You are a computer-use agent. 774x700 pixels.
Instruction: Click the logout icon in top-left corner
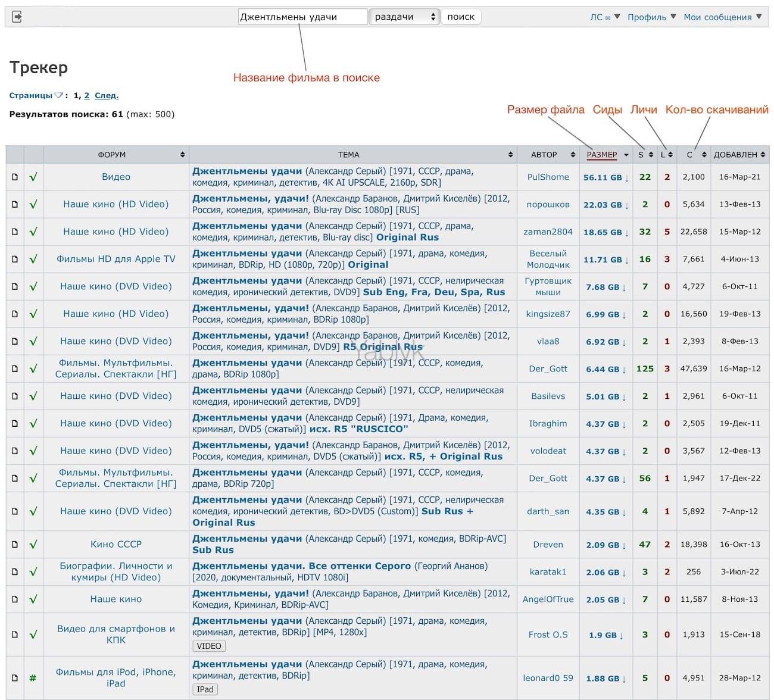coord(17,17)
